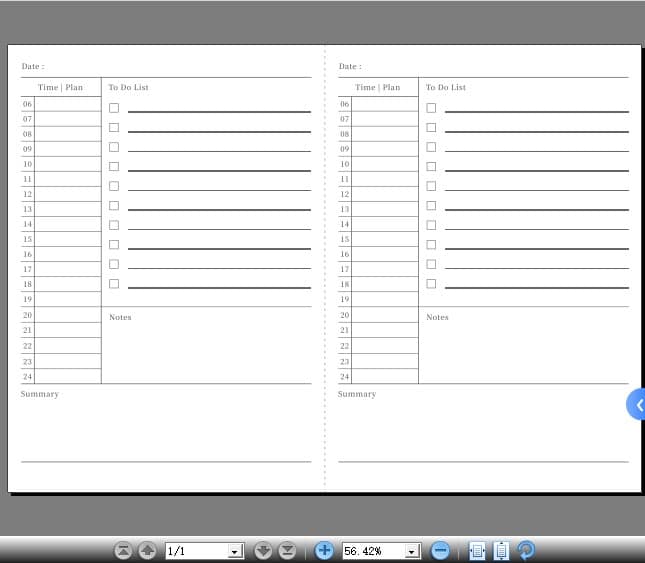Tick the last To Do checkbox on left page
The image size is (645, 563).
click(114, 284)
